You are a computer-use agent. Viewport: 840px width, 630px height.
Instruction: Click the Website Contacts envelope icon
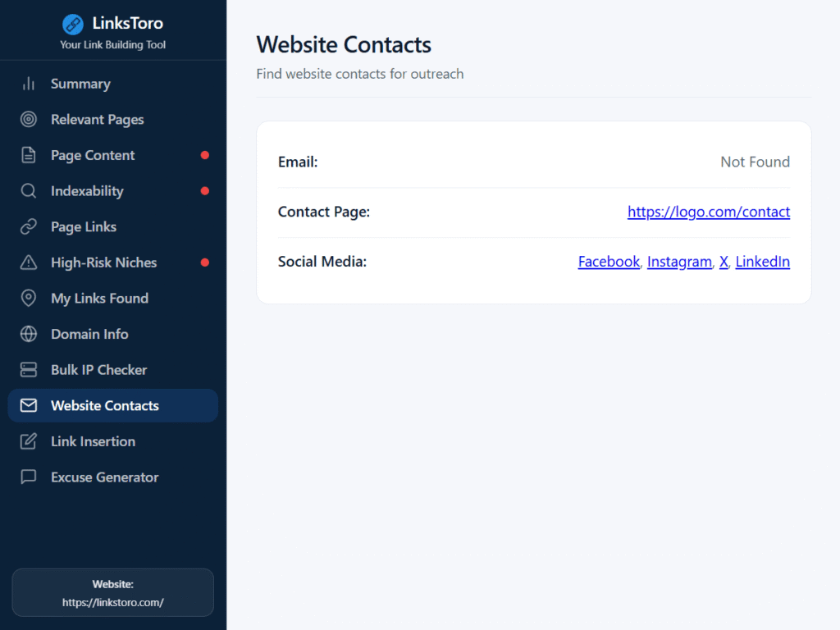click(x=29, y=405)
